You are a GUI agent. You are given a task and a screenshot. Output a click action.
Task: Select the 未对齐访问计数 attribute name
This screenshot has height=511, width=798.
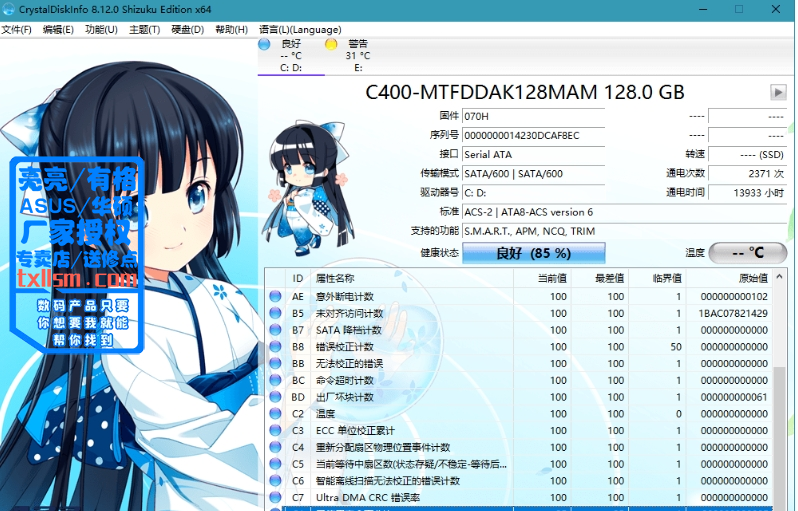pyautogui.click(x=350, y=314)
